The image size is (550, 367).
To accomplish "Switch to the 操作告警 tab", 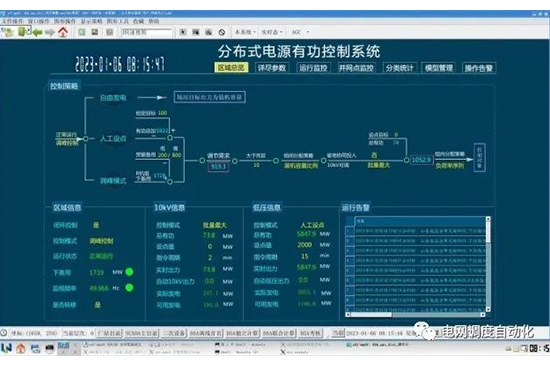I will (x=479, y=68).
